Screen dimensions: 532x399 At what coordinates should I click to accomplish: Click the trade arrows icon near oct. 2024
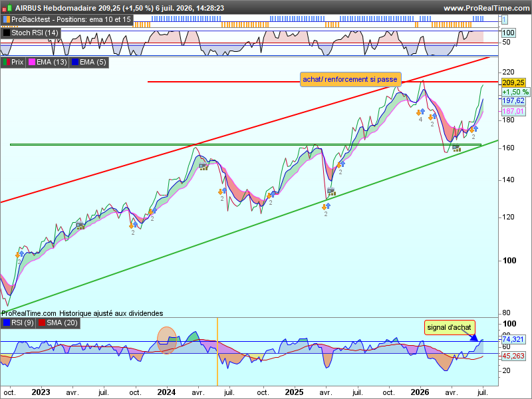click(x=271, y=195)
